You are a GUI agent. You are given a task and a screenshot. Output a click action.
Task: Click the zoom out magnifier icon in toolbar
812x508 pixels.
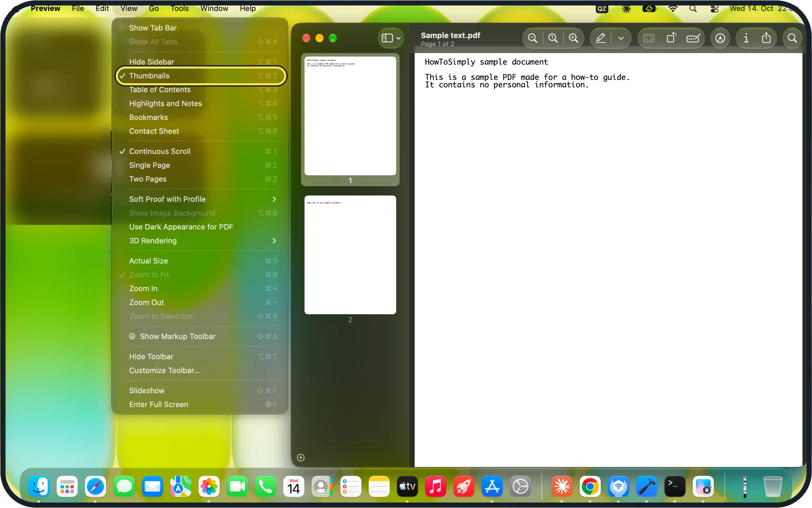pyautogui.click(x=533, y=38)
